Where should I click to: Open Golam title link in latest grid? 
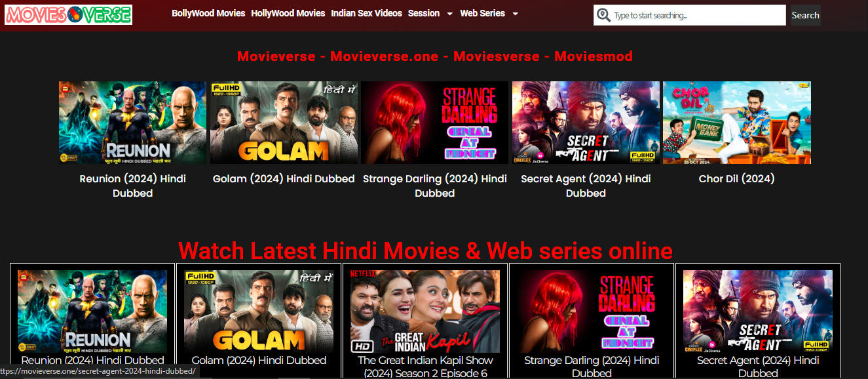[259, 360]
